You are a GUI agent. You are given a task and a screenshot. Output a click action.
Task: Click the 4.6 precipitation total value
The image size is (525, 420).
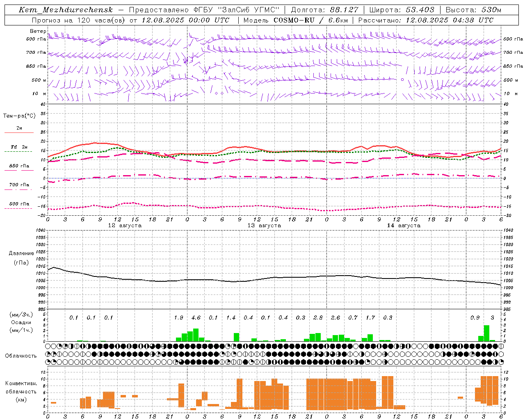[196, 317]
